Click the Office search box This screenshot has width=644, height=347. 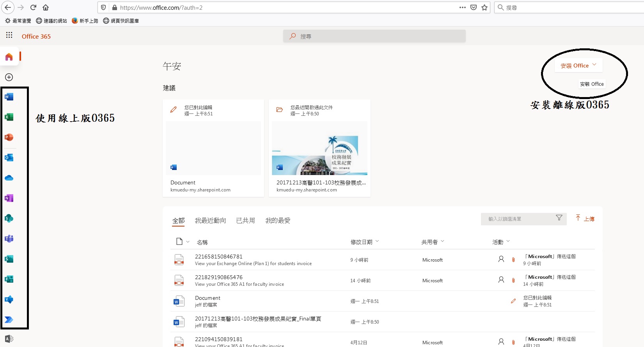tap(374, 36)
